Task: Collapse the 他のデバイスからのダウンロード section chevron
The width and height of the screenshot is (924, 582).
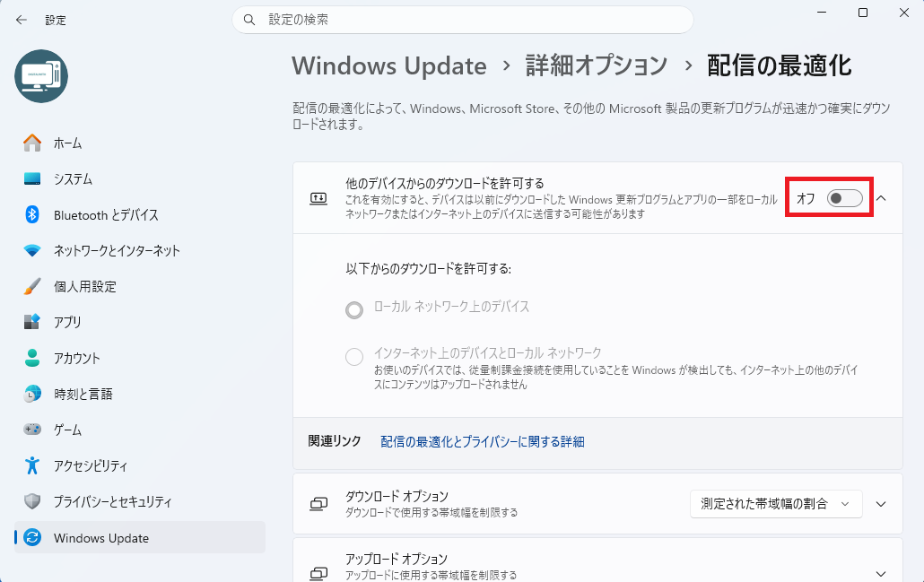Action: (x=881, y=198)
